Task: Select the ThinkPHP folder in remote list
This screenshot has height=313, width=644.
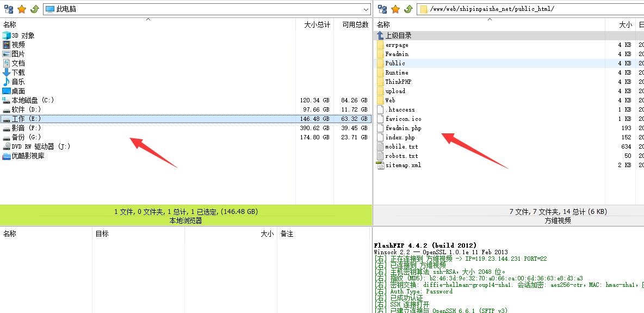Action: point(398,82)
